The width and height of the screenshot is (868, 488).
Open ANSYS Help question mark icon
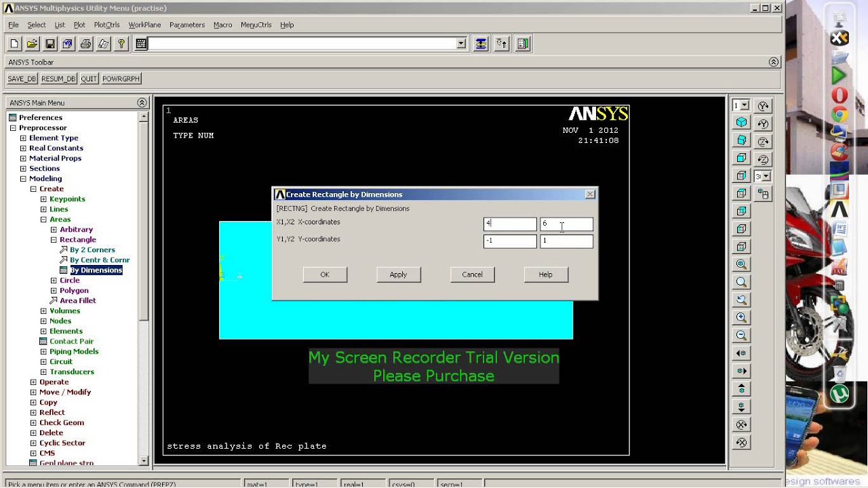[121, 44]
